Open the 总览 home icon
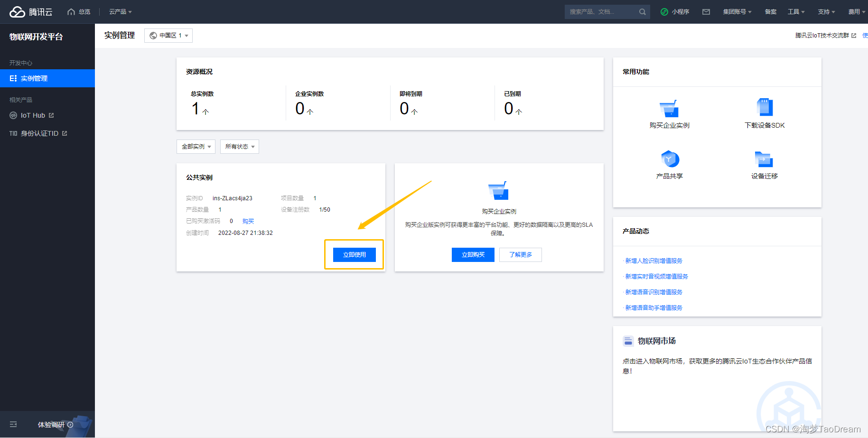The height and width of the screenshot is (438, 868). (x=71, y=12)
